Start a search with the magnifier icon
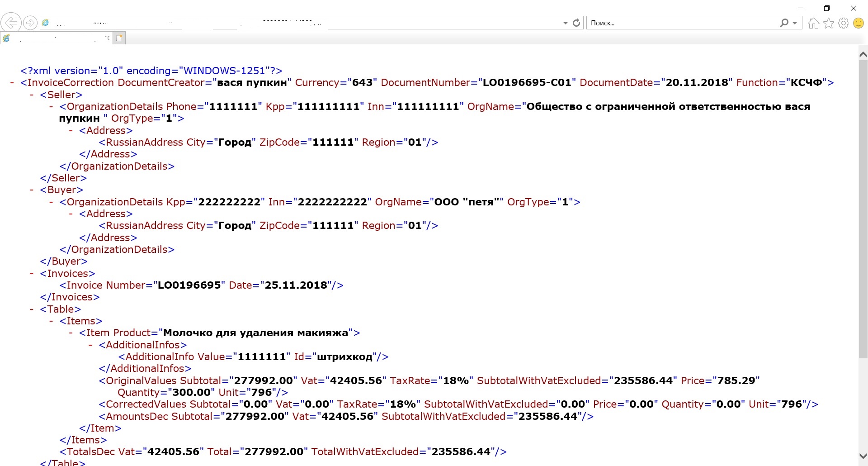This screenshot has width=868, height=466. (784, 23)
